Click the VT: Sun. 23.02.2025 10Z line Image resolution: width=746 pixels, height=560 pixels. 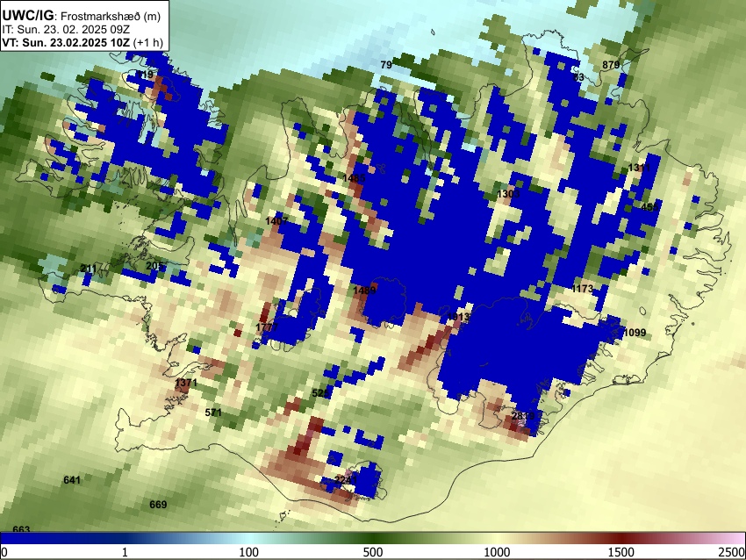(82, 42)
